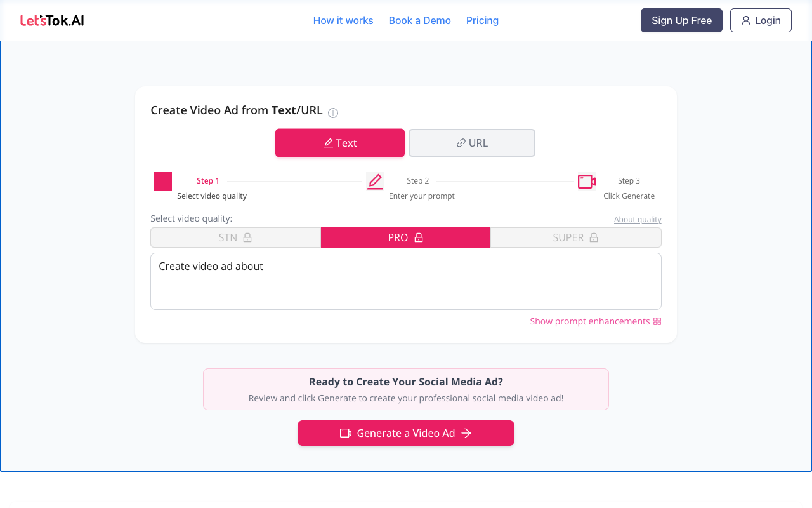Open the How it works page
This screenshot has height=508, width=812.
pyautogui.click(x=343, y=20)
